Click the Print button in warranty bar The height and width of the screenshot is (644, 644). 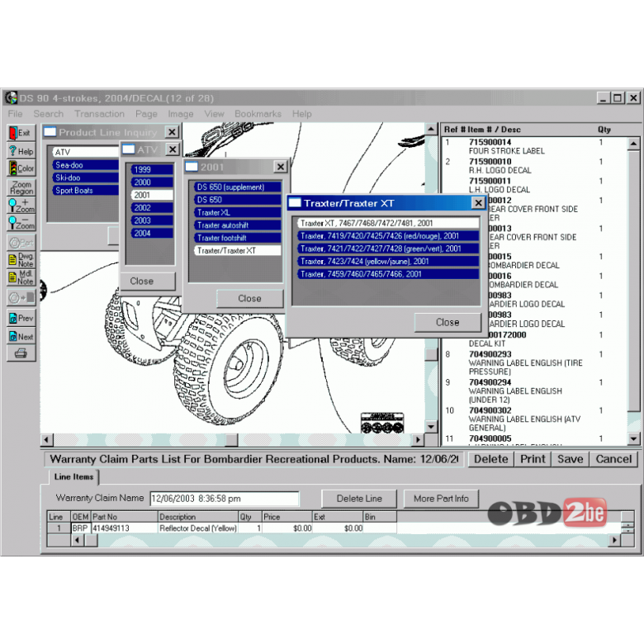[533, 459]
